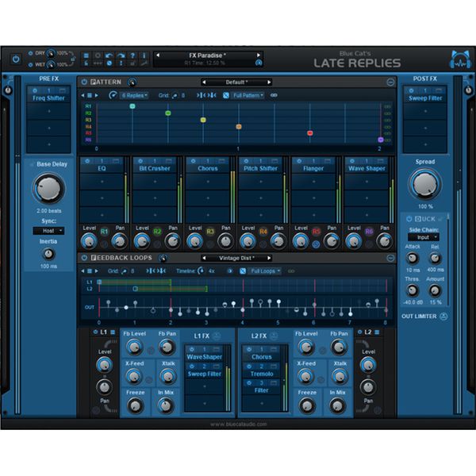The width and height of the screenshot is (476, 476).
Task: Open the 6 Replies dropdown
Action: coord(134,96)
